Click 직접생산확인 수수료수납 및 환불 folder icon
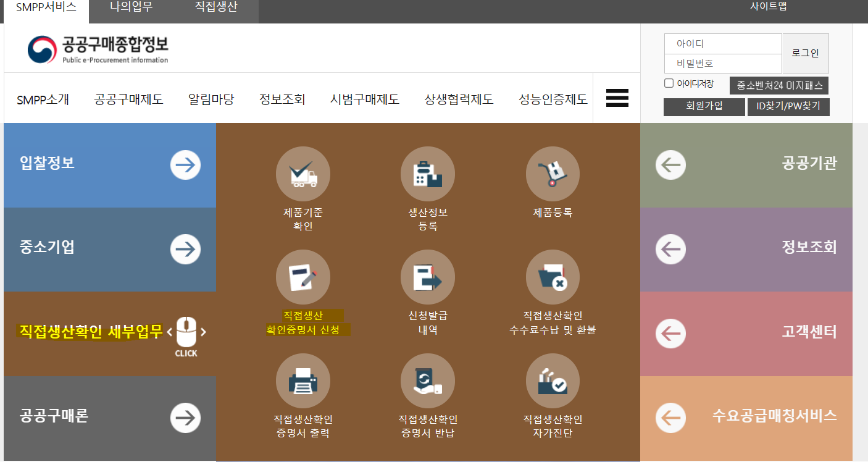Viewport: 868px width, 467px height. 553,277
